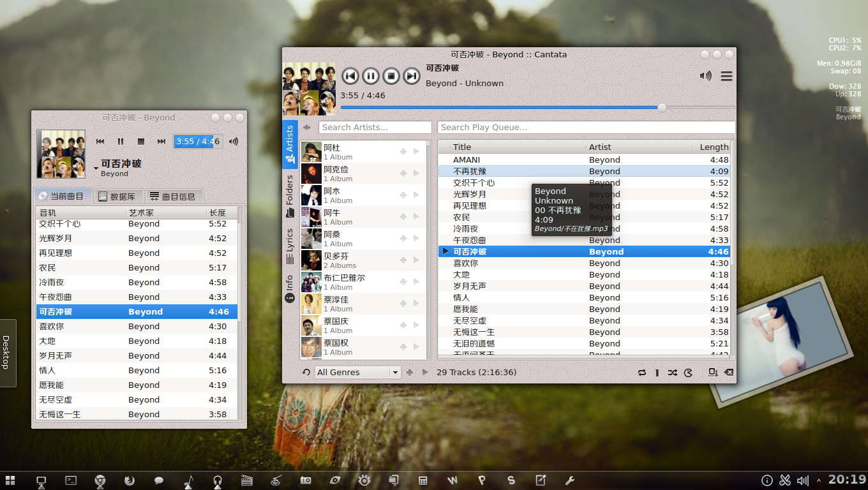
Task: Click Cantata album cover art
Action: [x=309, y=89]
